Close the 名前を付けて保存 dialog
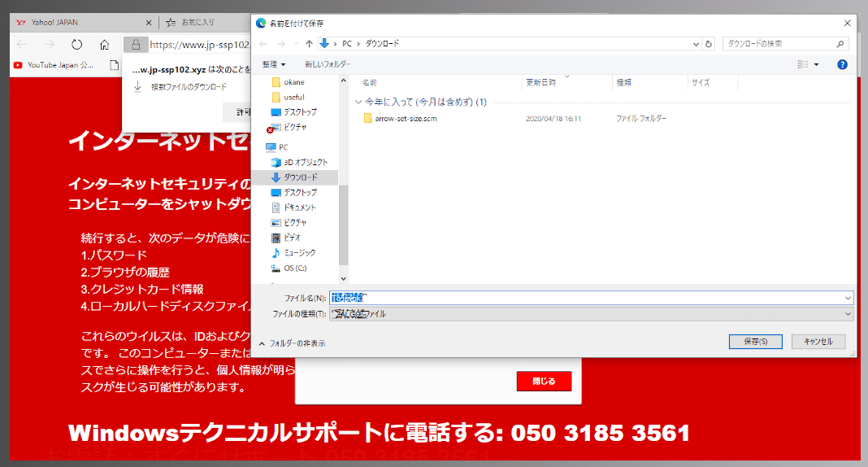868x467 pixels. (x=847, y=24)
